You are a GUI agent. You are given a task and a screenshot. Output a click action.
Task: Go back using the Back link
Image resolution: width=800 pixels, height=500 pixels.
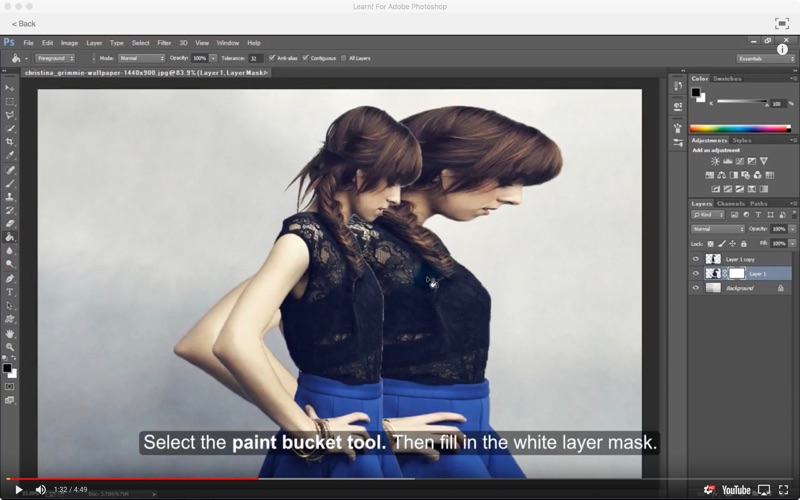pos(23,24)
